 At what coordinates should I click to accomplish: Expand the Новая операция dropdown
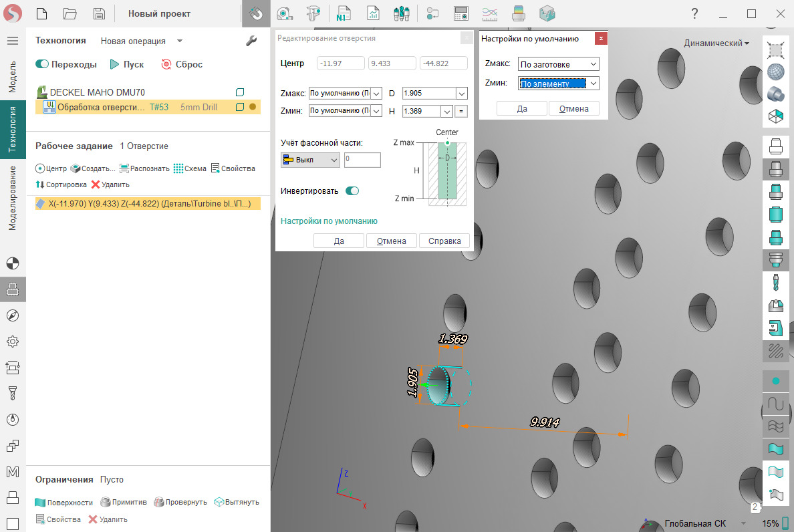[x=180, y=41]
